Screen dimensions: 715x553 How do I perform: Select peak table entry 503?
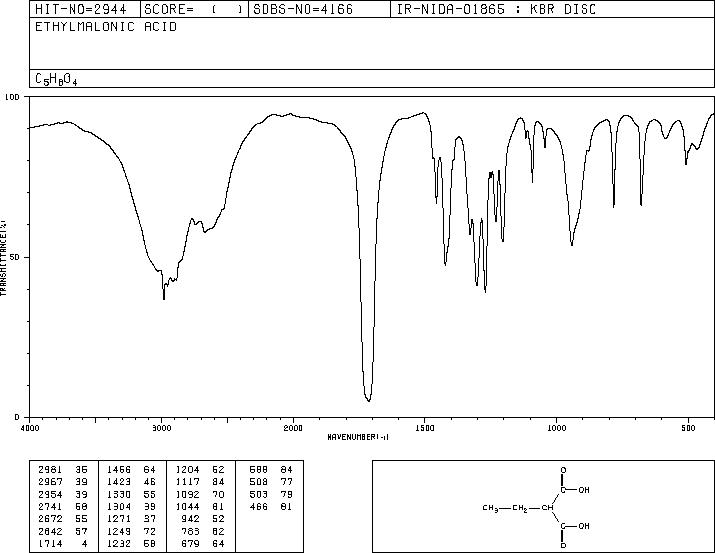[271, 495]
